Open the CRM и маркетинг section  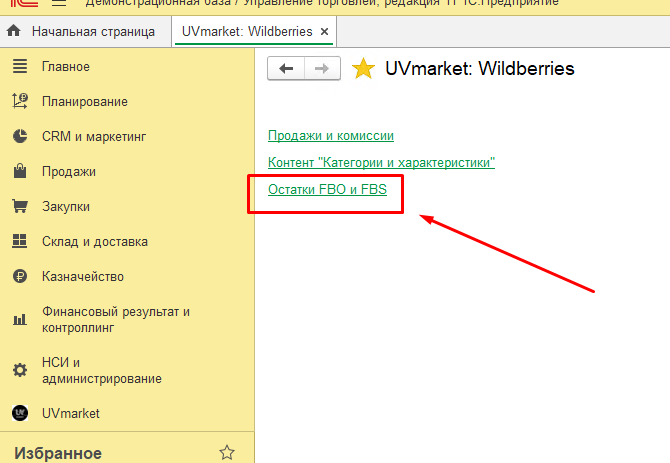pyautogui.click(x=94, y=137)
